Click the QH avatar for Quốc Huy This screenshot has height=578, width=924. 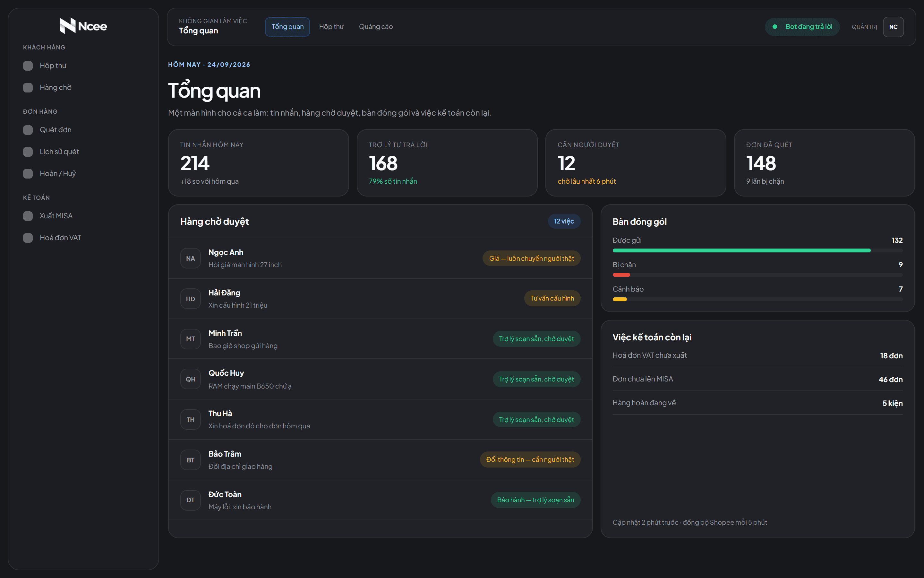coord(191,379)
